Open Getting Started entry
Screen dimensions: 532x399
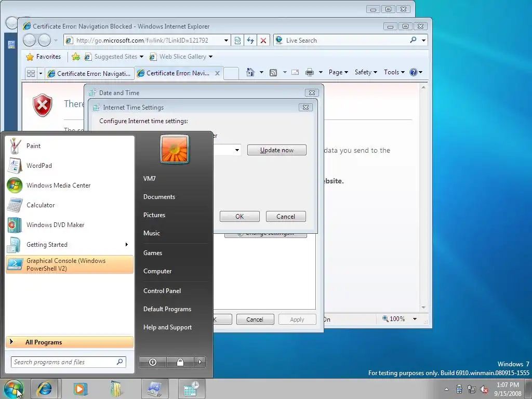point(70,245)
